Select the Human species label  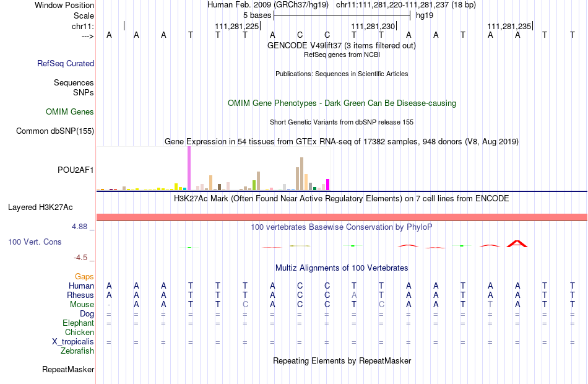click(81, 286)
